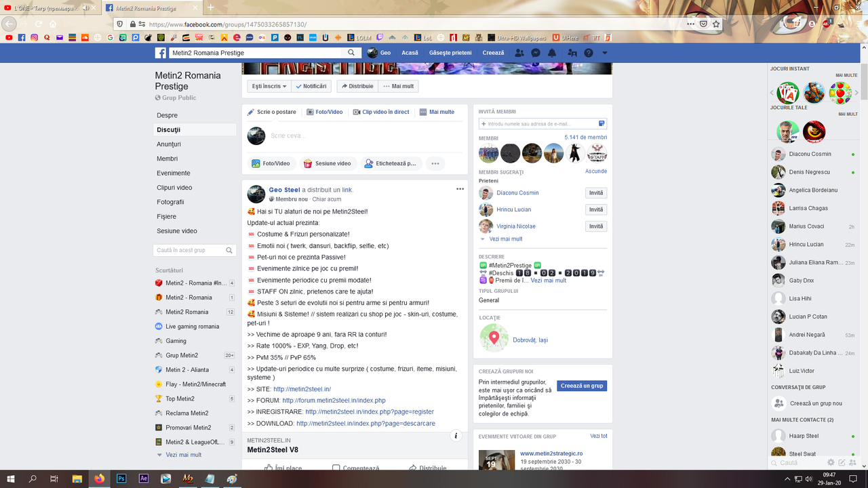
Task: Open the new tab plus button
Action: click(x=210, y=7)
